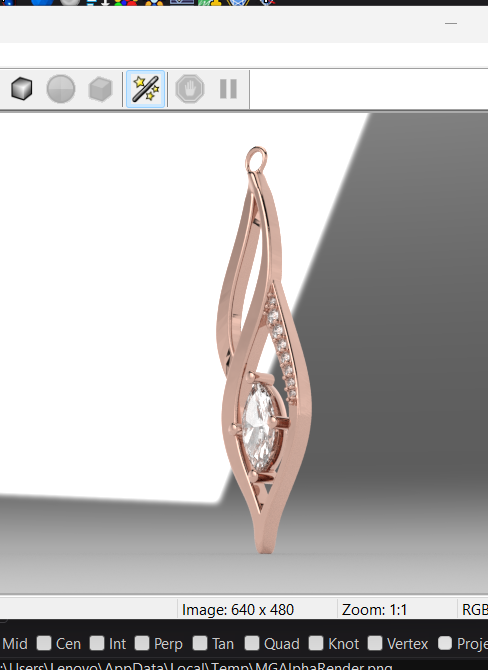Click the greyed-out grey cube toolbar icon
The image size is (488, 670).
coord(100,89)
